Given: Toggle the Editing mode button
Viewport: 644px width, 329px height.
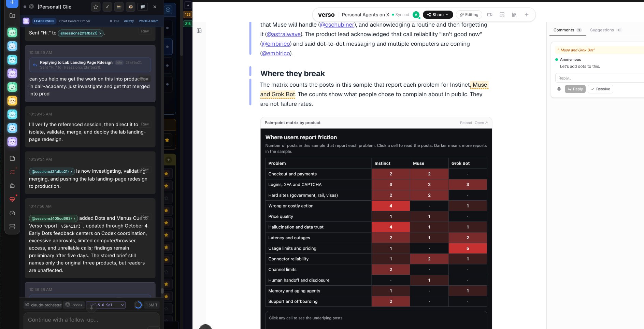Looking at the screenshot, I should tap(469, 15).
